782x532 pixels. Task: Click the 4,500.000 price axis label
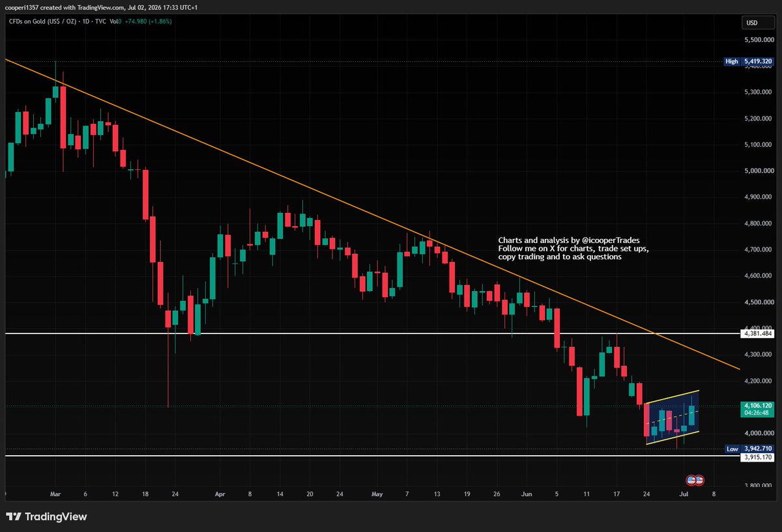click(758, 302)
